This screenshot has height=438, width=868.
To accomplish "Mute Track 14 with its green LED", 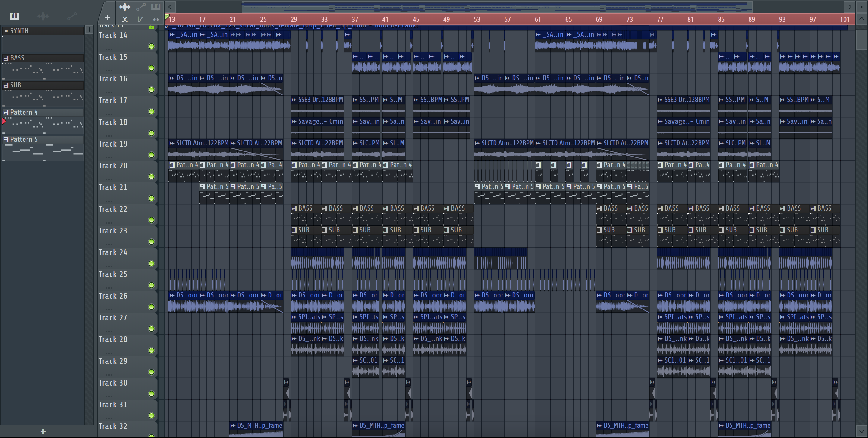I will (152, 46).
